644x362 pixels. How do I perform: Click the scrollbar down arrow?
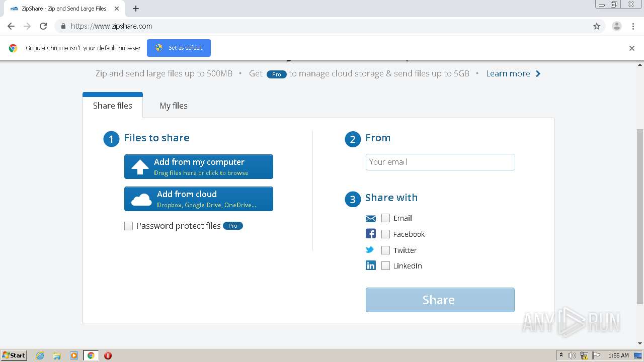(x=640, y=343)
